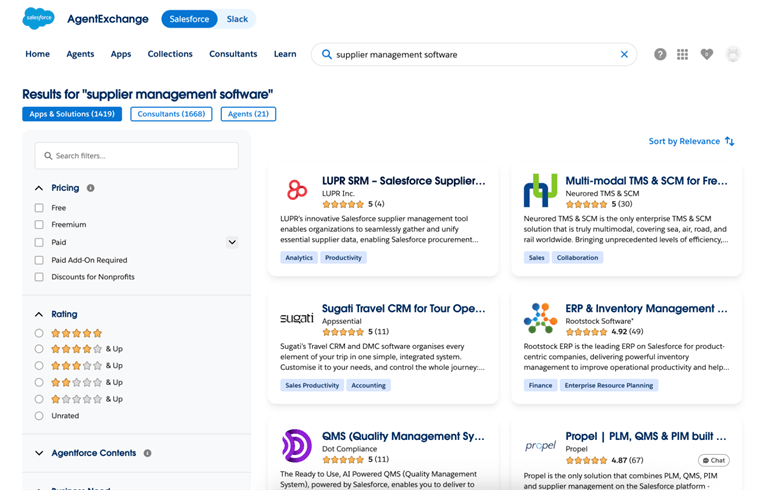Click the main search box text
The height and width of the screenshot is (490, 768).
[397, 54]
